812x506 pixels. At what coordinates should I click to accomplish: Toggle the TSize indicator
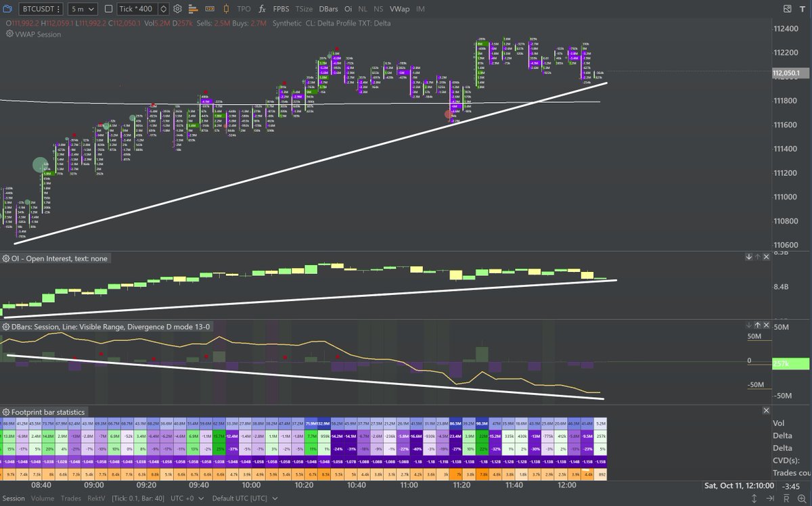[x=304, y=9]
